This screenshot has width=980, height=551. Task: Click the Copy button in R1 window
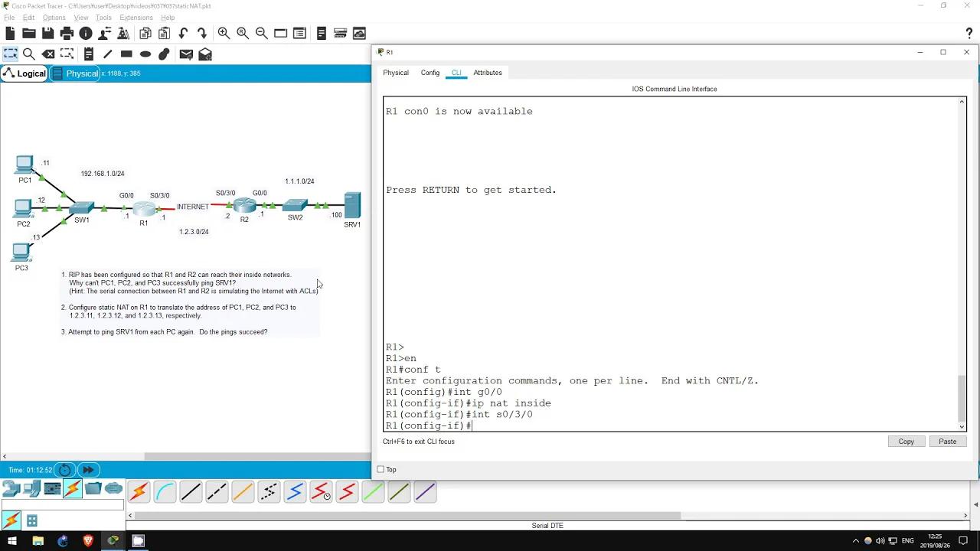[x=906, y=442]
